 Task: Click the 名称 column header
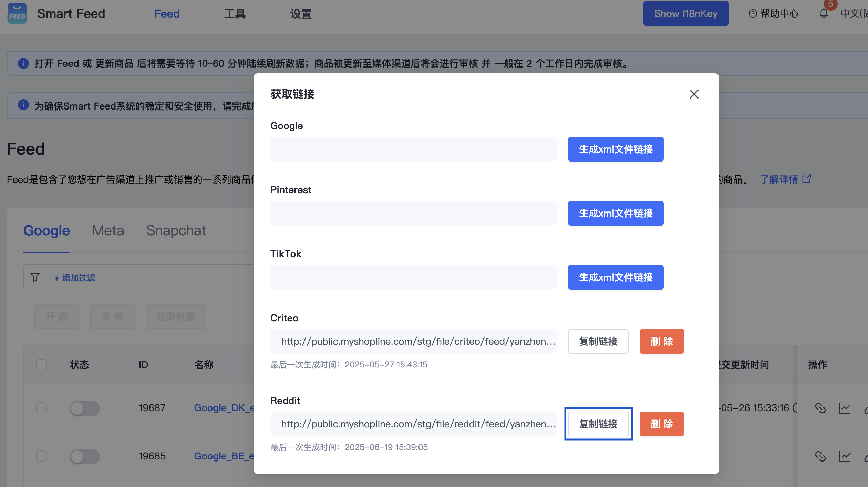pos(204,365)
